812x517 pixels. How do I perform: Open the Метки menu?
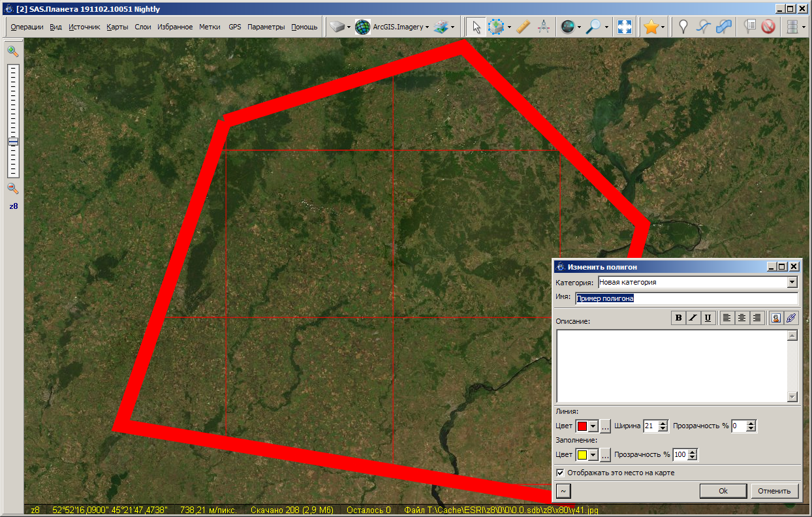click(x=210, y=27)
